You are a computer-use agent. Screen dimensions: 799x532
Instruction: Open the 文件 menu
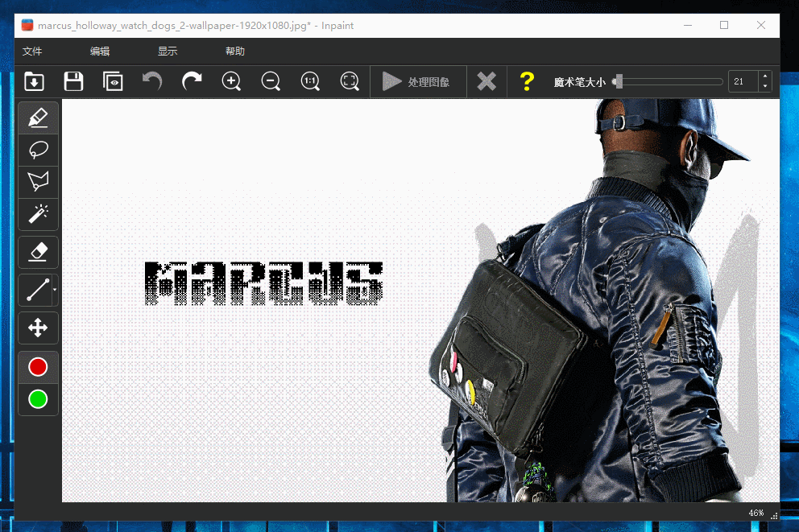click(x=32, y=51)
